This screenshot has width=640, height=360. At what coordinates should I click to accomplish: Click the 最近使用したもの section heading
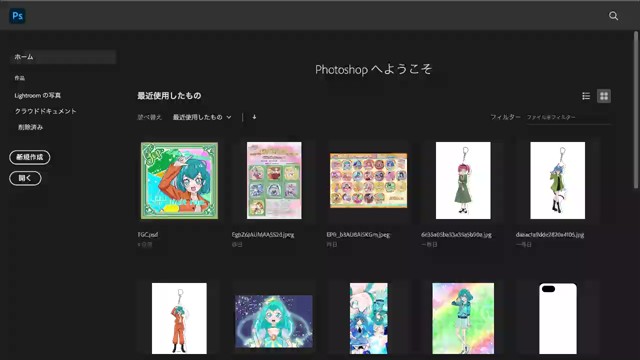169,96
